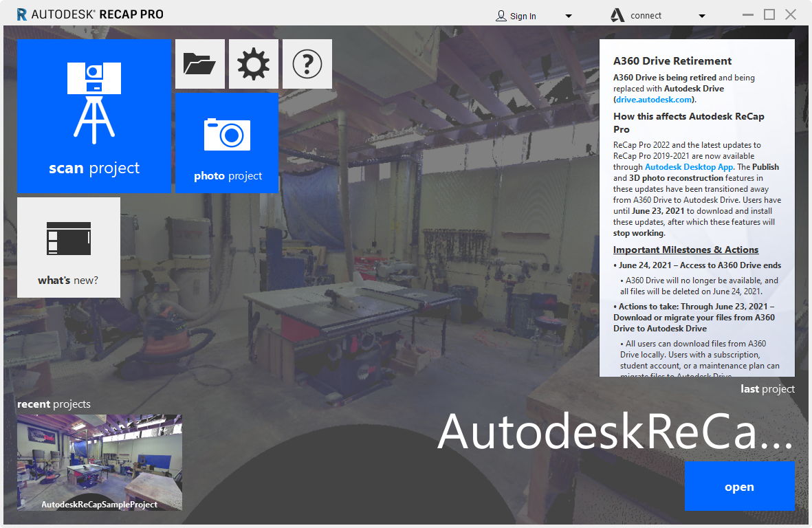Click the Autodesk connect logo icon
Viewport: 812px width, 528px height.
click(617, 16)
